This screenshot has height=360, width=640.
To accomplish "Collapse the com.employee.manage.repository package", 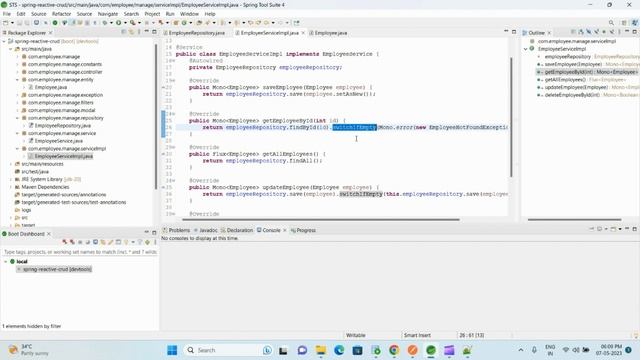I will (17, 118).
